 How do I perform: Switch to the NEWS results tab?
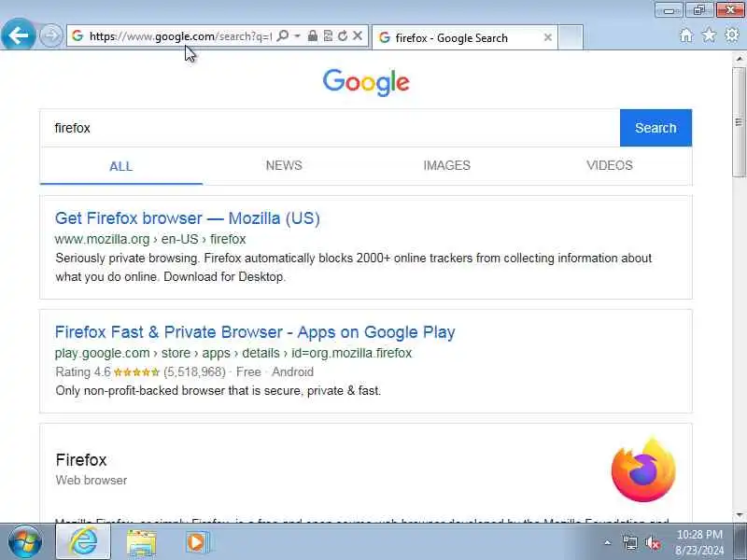pos(284,166)
